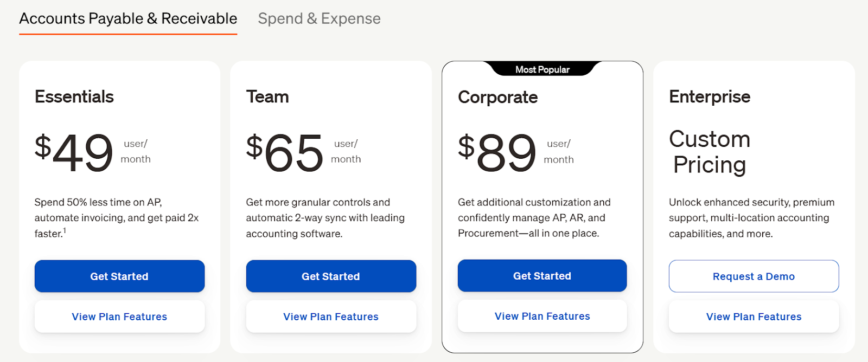Click the $65 Team price

pos(285,152)
